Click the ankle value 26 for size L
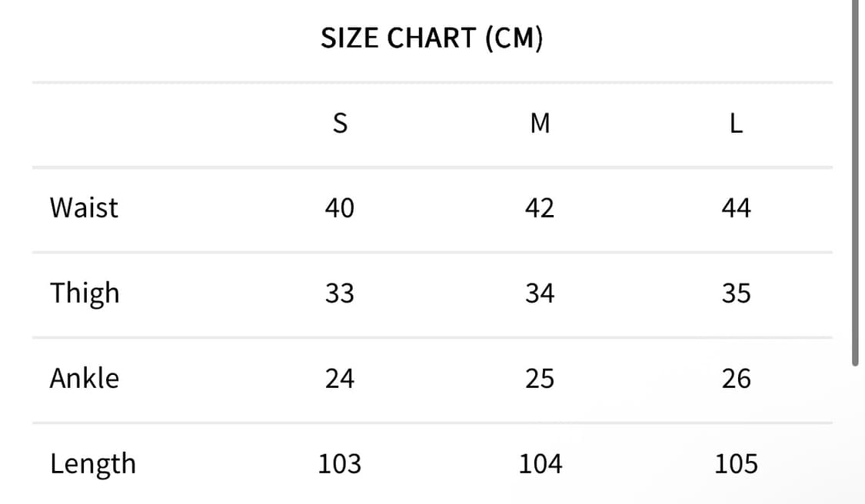865x504 pixels. pyautogui.click(x=736, y=379)
